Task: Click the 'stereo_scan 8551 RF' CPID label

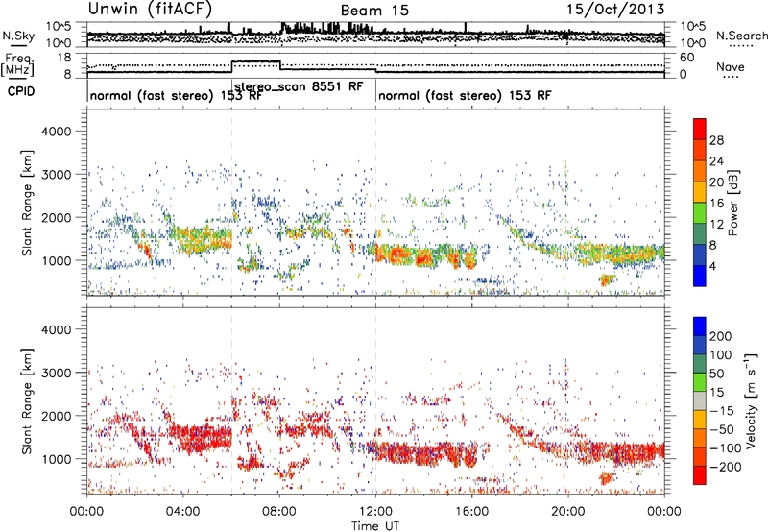Action: [x=299, y=86]
